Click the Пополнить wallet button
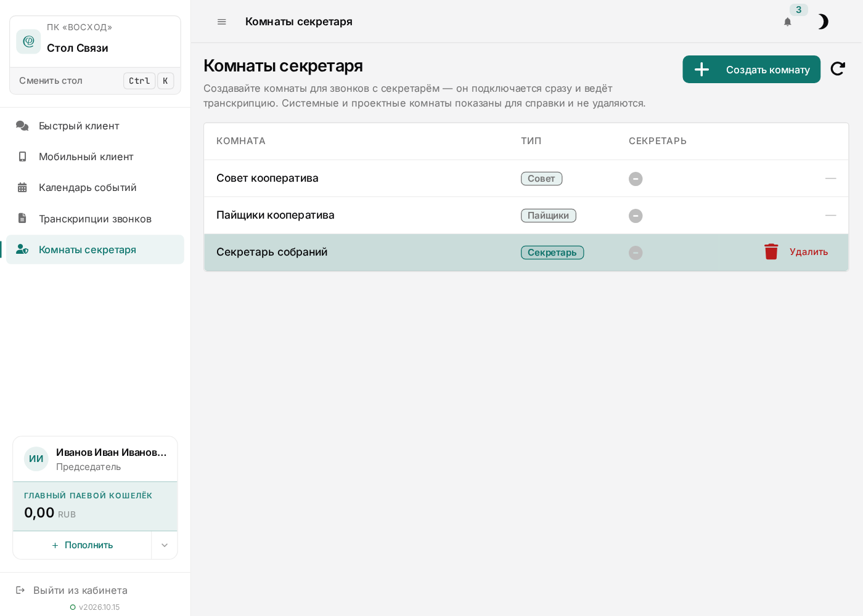Viewport: 863px width, 616px height. pyautogui.click(x=82, y=545)
